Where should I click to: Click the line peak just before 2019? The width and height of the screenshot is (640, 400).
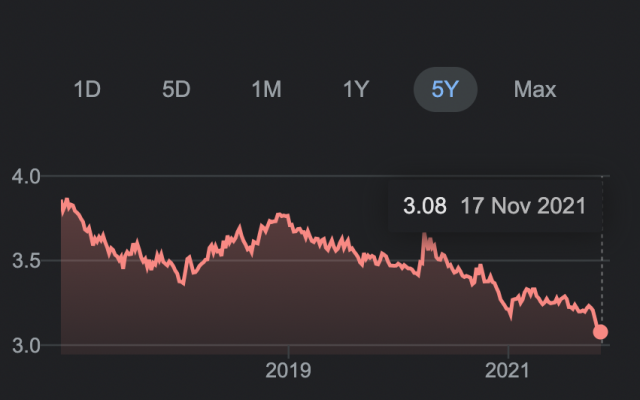281,214
